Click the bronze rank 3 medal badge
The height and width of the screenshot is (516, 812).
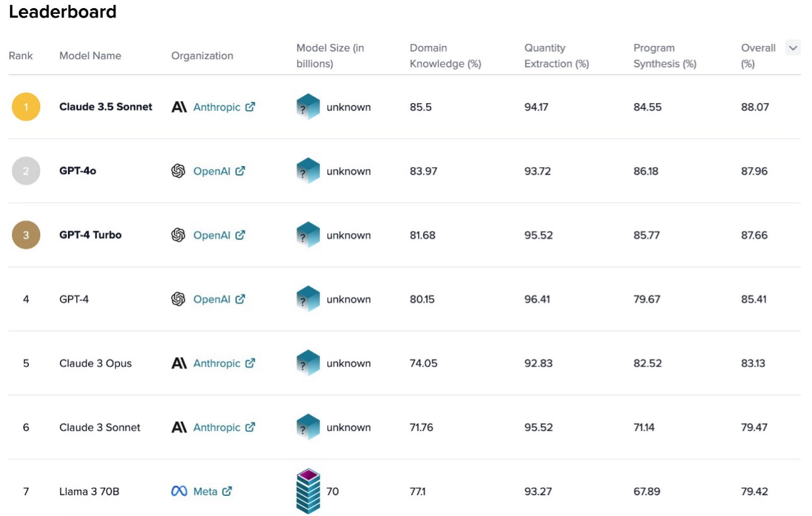point(26,235)
